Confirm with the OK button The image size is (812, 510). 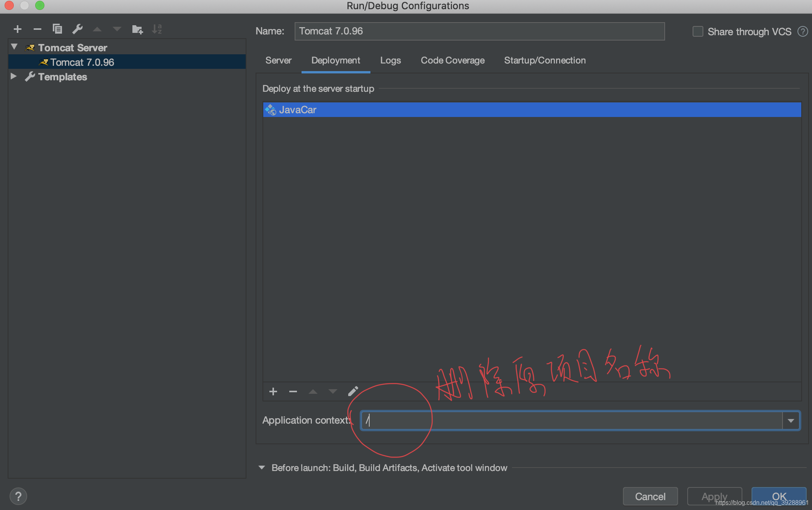pyautogui.click(x=779, y=496)
